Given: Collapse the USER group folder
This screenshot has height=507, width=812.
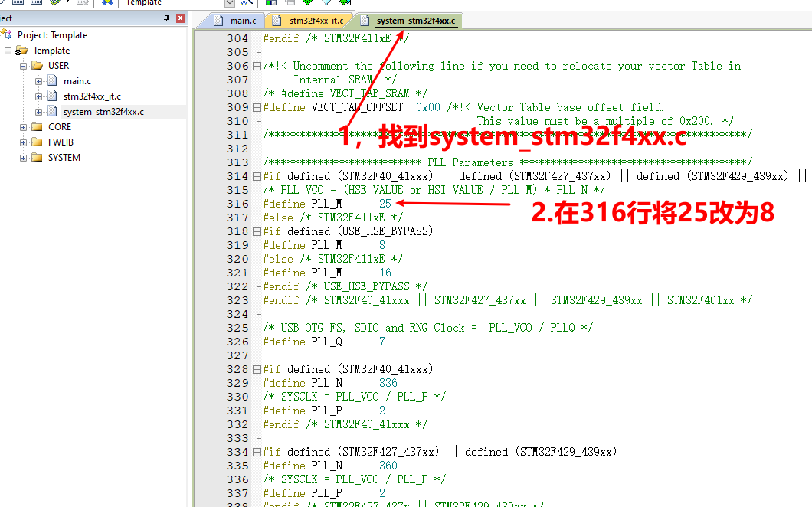Looking at the screenshot, I should click(23, 67).
